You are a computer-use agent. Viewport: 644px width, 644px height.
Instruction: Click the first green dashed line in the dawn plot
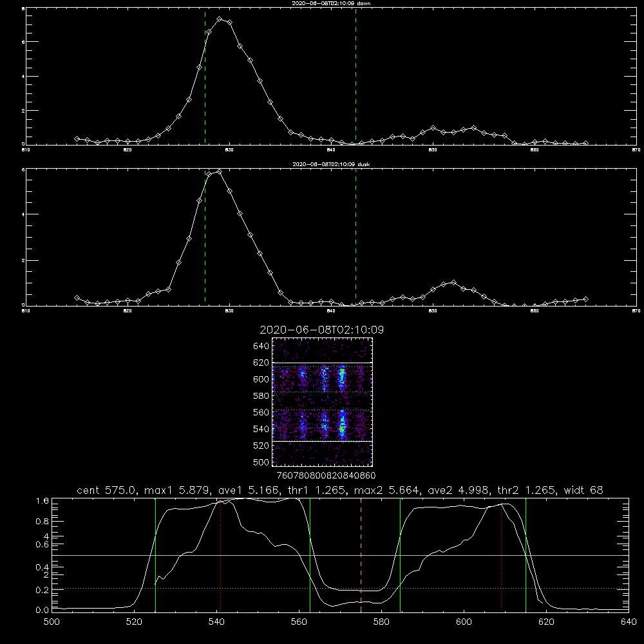205,76
